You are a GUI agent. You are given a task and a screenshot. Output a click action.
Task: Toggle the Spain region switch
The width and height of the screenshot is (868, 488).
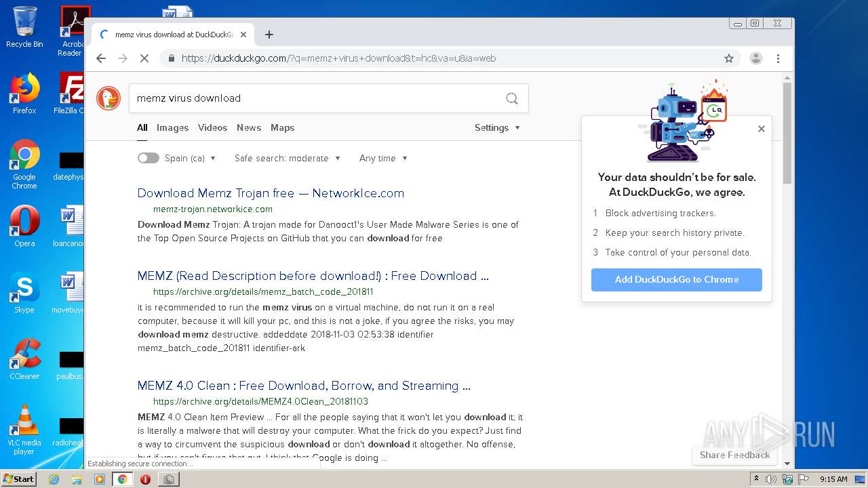coord(148,158)
